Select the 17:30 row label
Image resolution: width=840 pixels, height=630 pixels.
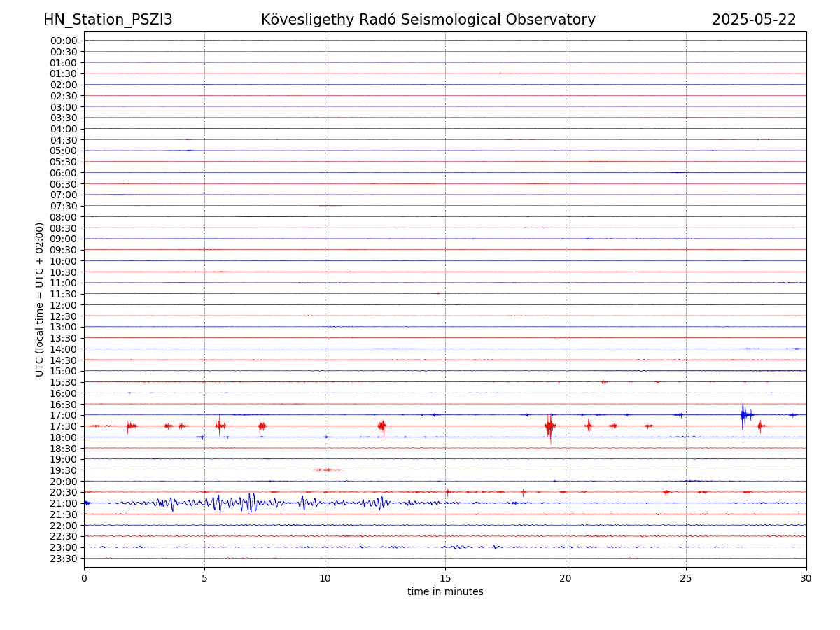point(64,426)
